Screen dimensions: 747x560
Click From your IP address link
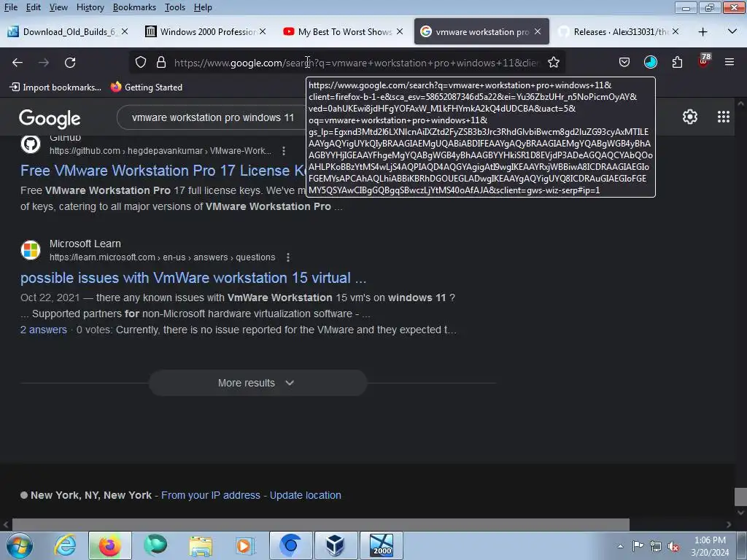point(211,495)
